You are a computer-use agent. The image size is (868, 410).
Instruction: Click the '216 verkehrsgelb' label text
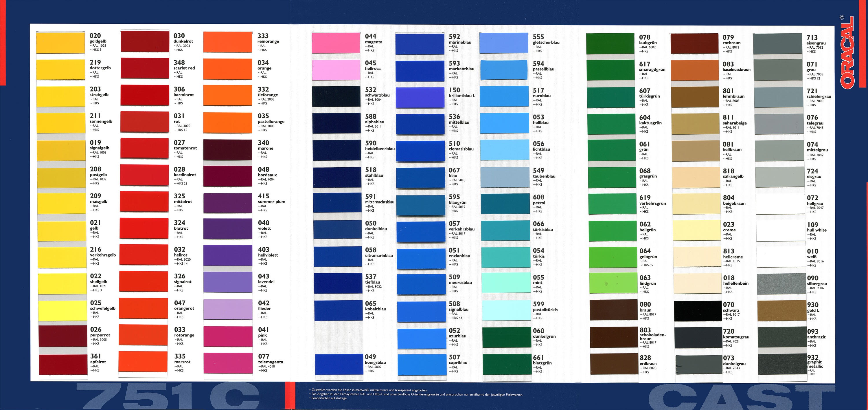[103, 252]
